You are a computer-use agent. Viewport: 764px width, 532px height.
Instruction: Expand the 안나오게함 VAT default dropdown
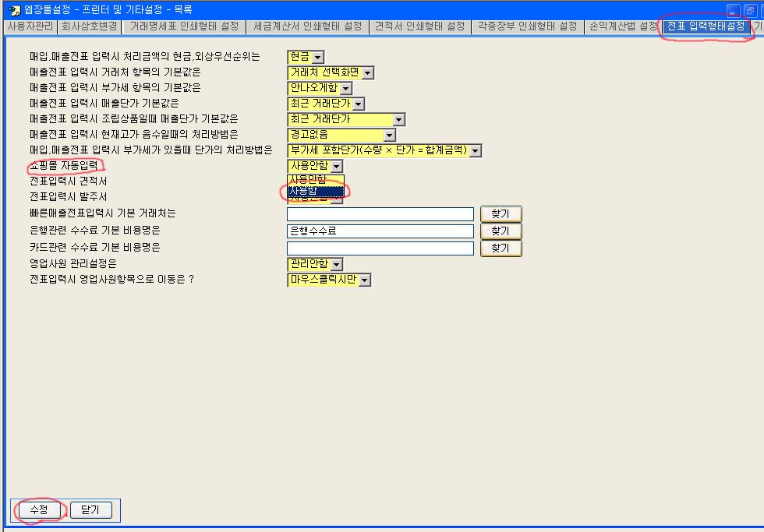345,88
